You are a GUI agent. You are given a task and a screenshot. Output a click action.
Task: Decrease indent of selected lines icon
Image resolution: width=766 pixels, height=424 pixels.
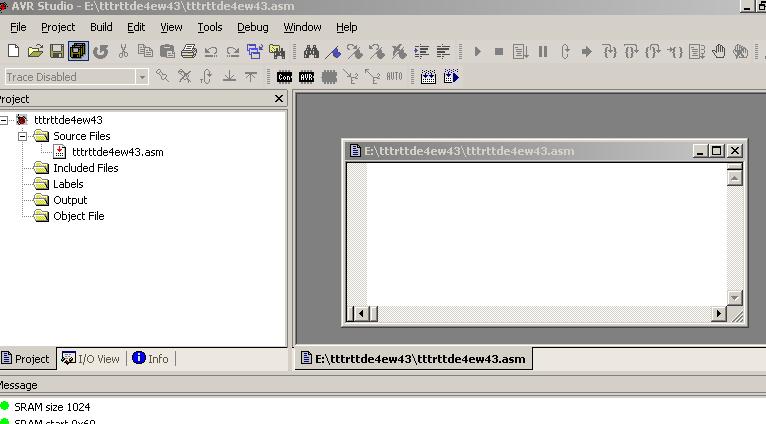click(443, 51)
